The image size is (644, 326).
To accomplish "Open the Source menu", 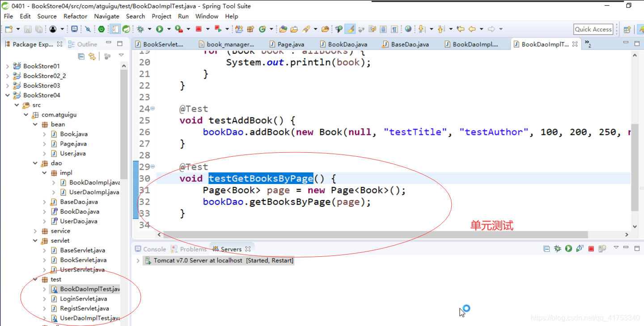I will 47,16.
